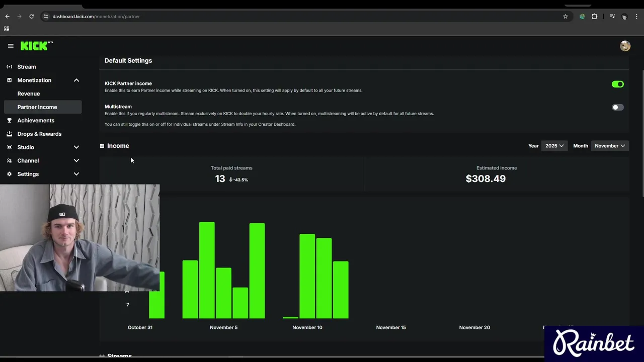
Task: Click the November 10 axis label
Action: (x=307, y=327)
